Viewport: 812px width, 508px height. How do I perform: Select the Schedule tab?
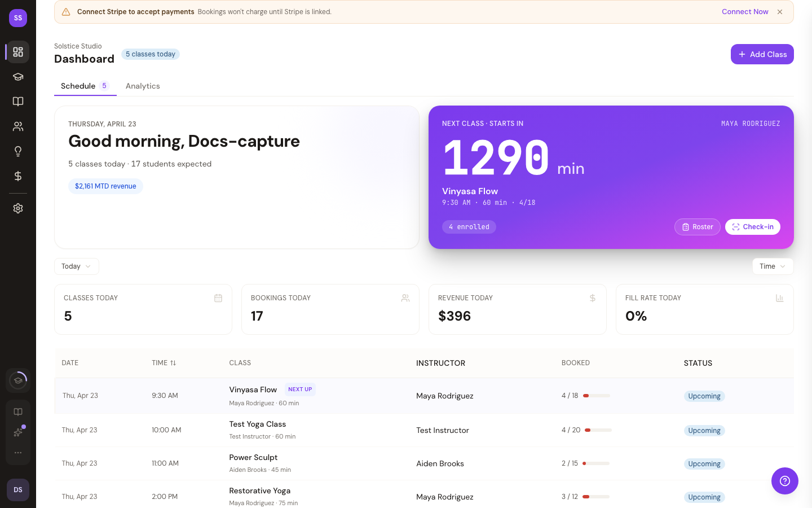78,86
